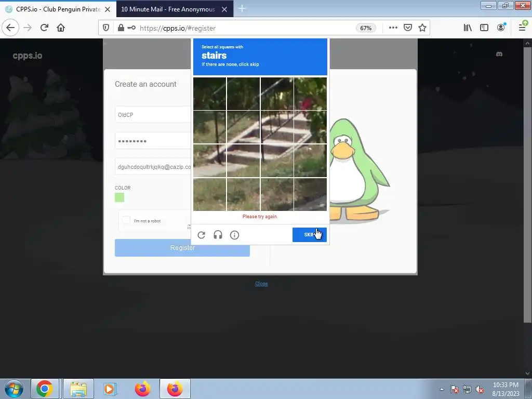
Task: Open the saved login key icon
Action: click(131, 28)
